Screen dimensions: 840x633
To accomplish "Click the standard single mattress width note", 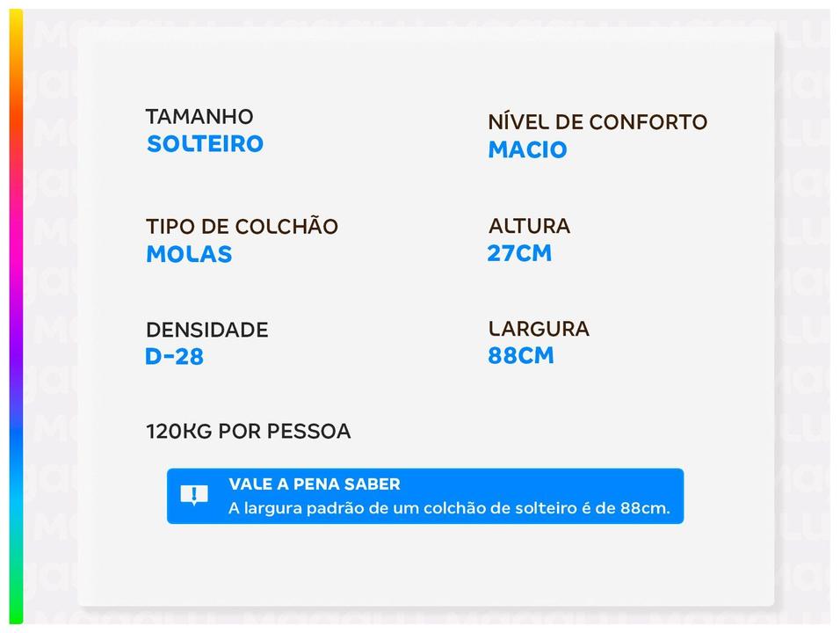I will (448, 508).
